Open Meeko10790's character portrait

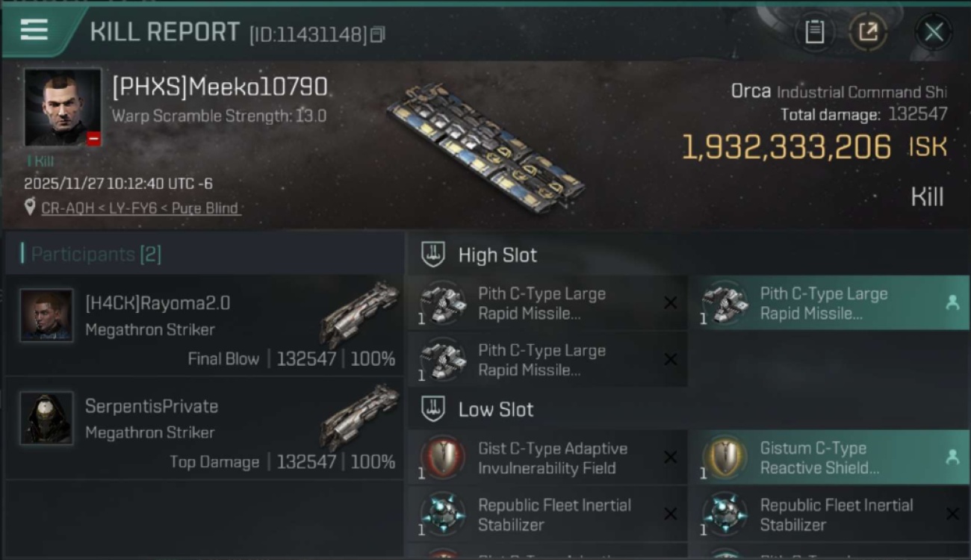[x=63, y=108]
